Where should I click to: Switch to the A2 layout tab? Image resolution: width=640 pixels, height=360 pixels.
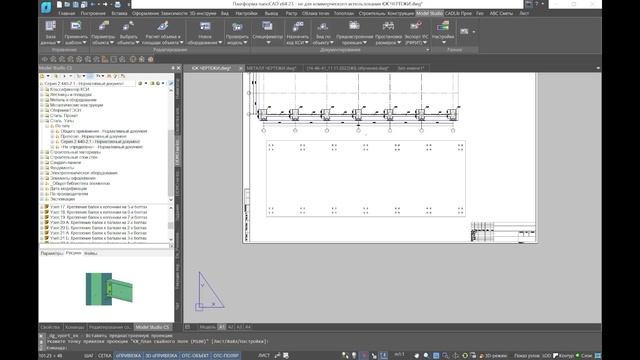click(231, 327)
